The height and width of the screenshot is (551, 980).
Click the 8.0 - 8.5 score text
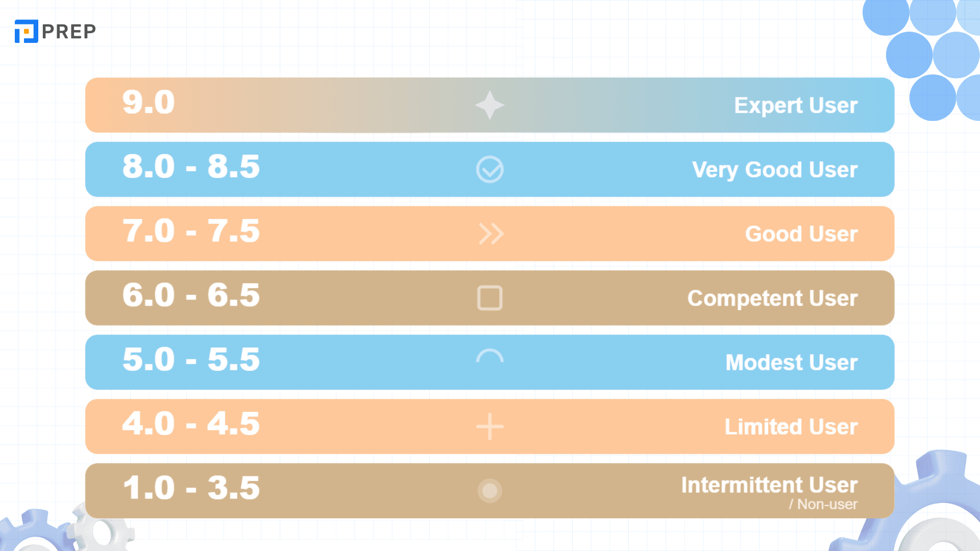point(191,166)
